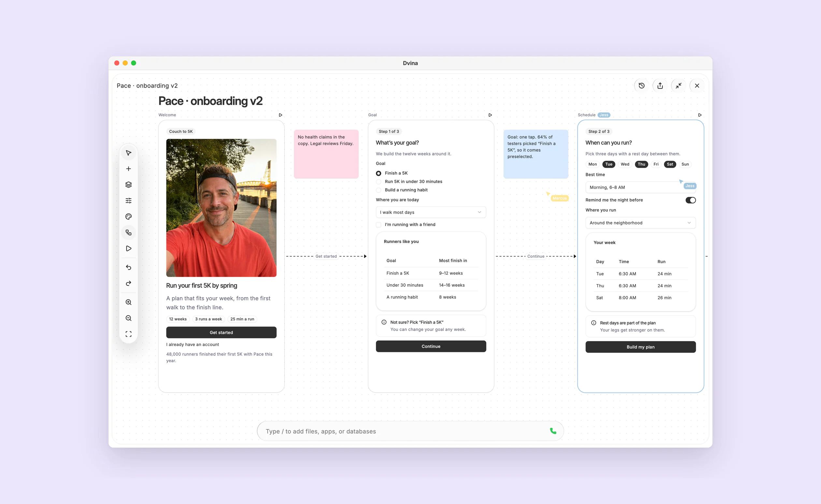Screen dimensions: 821x504
Task: Play the Schedule frame
Action: tap(700, 115)
